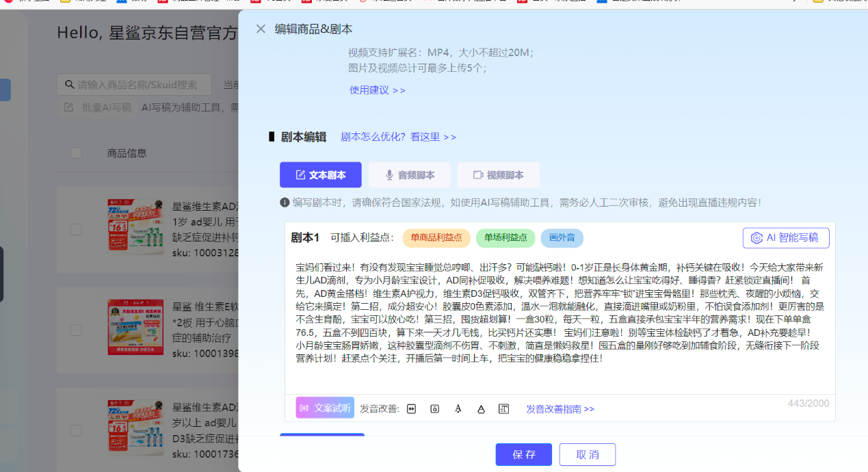868x472 pixels.
Task: Cancel editing with 取消
Action: (x=588, y=455)
